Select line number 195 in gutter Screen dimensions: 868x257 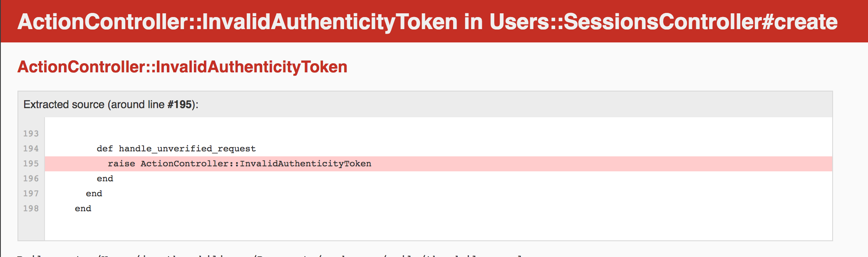31,163
